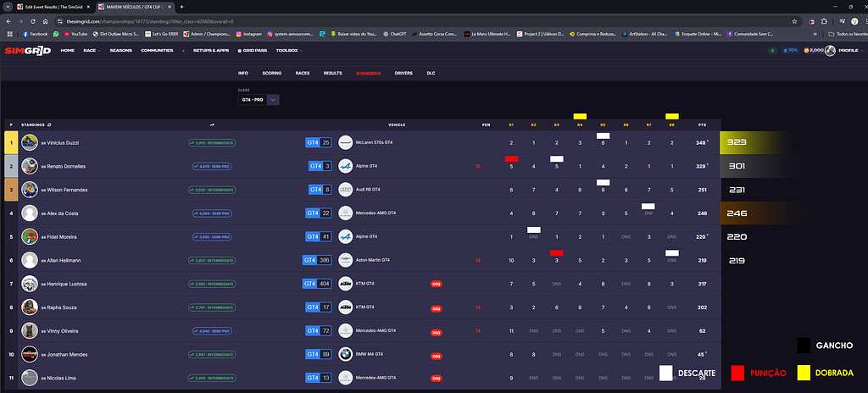Click the KTM logo in Henrique Lustosa's row
Screen dimensions: 868x393
tap(346, 284)
